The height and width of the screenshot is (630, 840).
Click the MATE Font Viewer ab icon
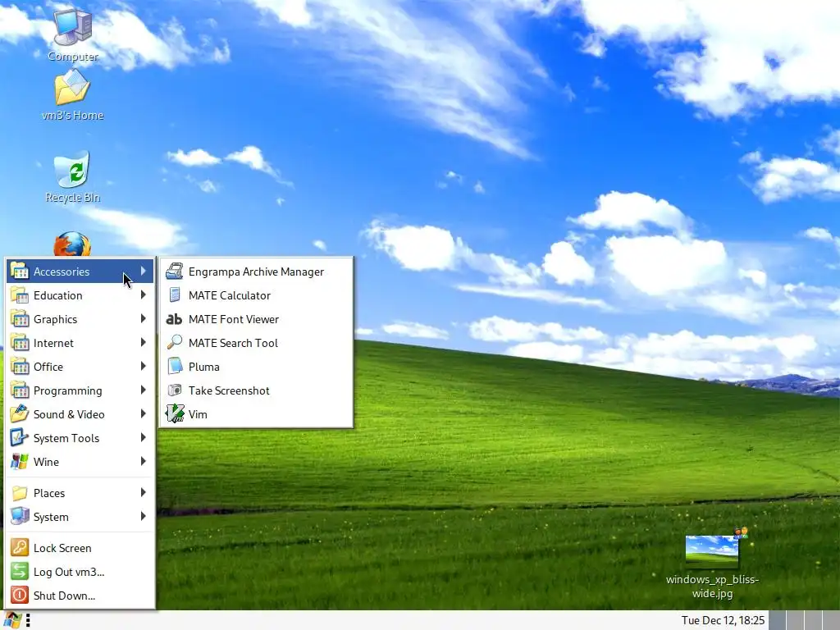pyautogui.click(x=174, y=319)
